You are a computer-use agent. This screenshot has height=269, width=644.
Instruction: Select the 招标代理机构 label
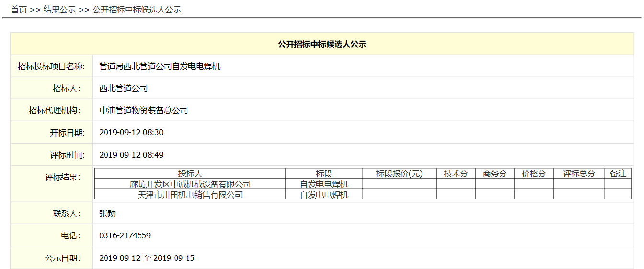[55, 110]
